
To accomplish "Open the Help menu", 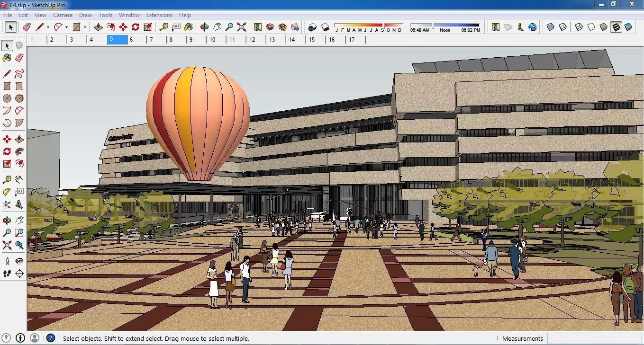I will (x=185, y=15).
